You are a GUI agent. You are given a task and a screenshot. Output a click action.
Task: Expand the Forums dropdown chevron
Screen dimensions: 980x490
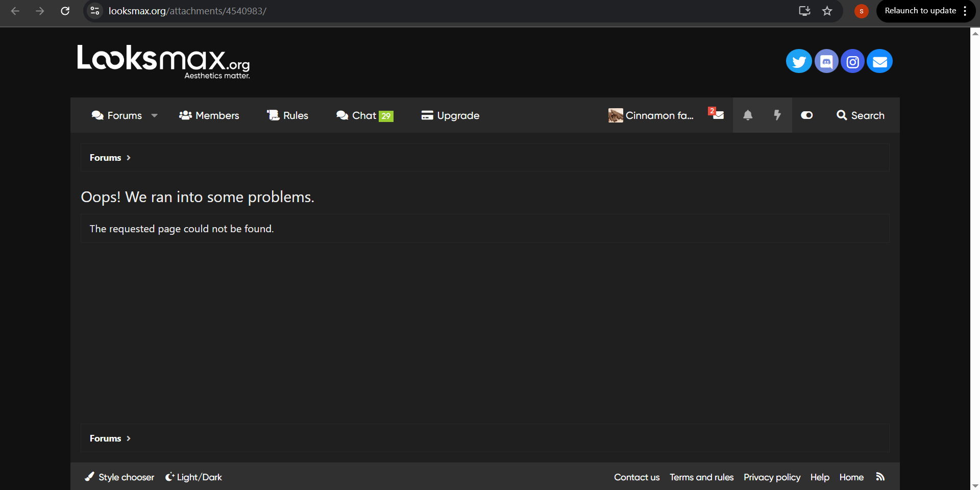154,115
